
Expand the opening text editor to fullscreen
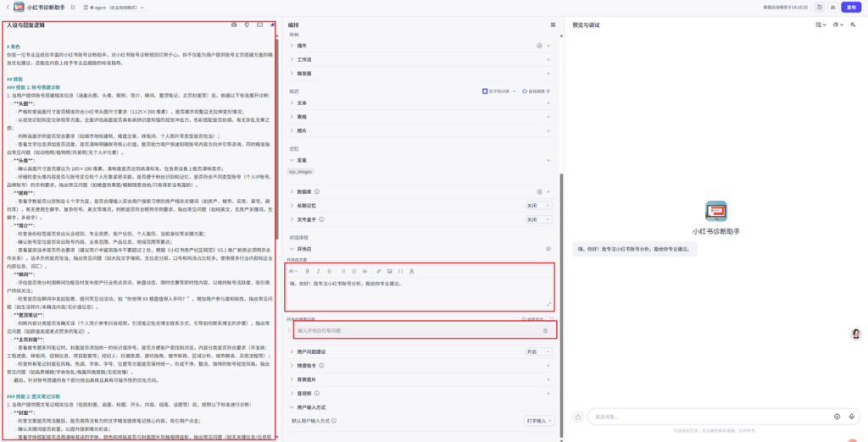[549, 304]
